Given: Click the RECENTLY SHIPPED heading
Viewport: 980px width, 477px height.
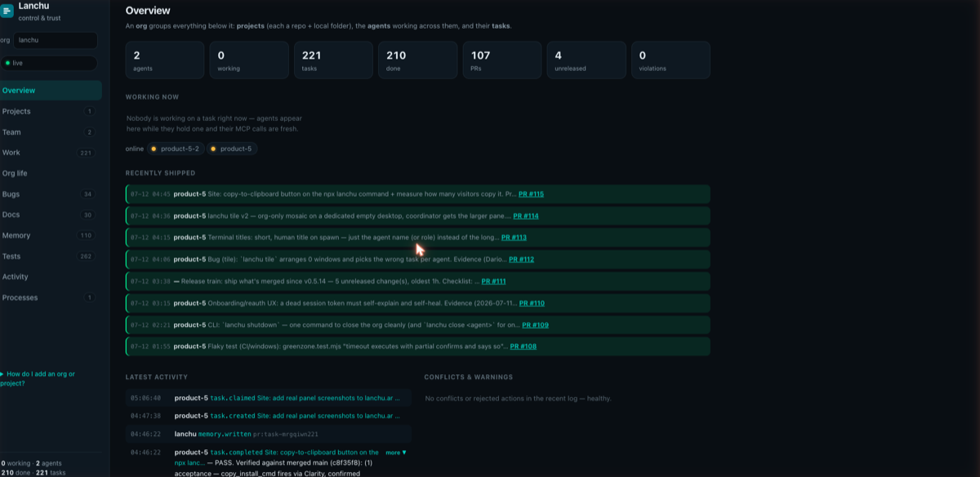Looking at the screenshot, I should [x=160, y=173].
